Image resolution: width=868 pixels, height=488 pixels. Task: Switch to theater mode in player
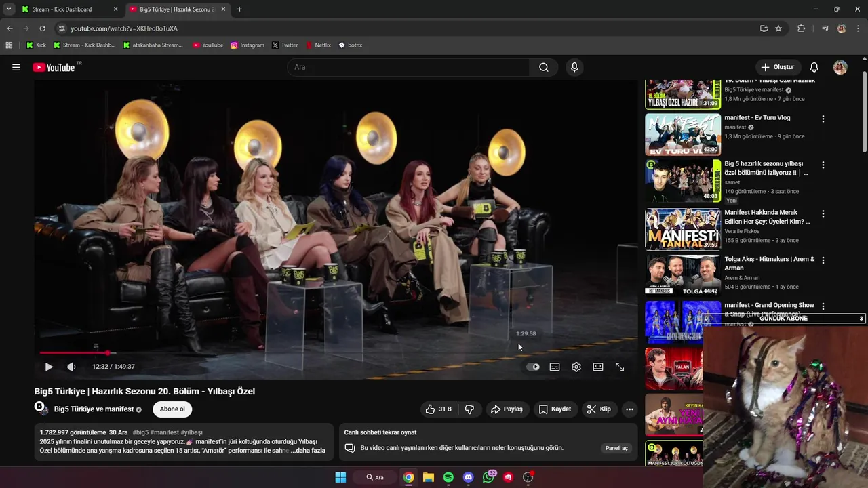598,367
